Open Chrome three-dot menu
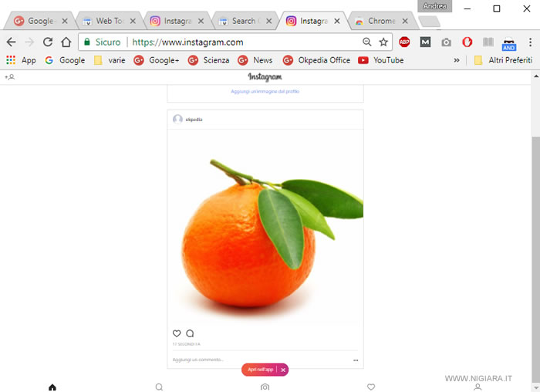This screenshot has height=392, width=540. [531, 42]
